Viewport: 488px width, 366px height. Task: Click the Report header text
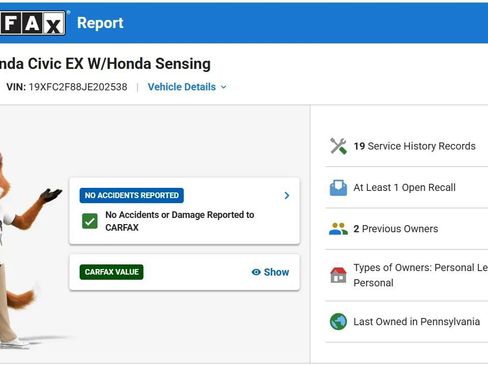(x=100, y=23)
